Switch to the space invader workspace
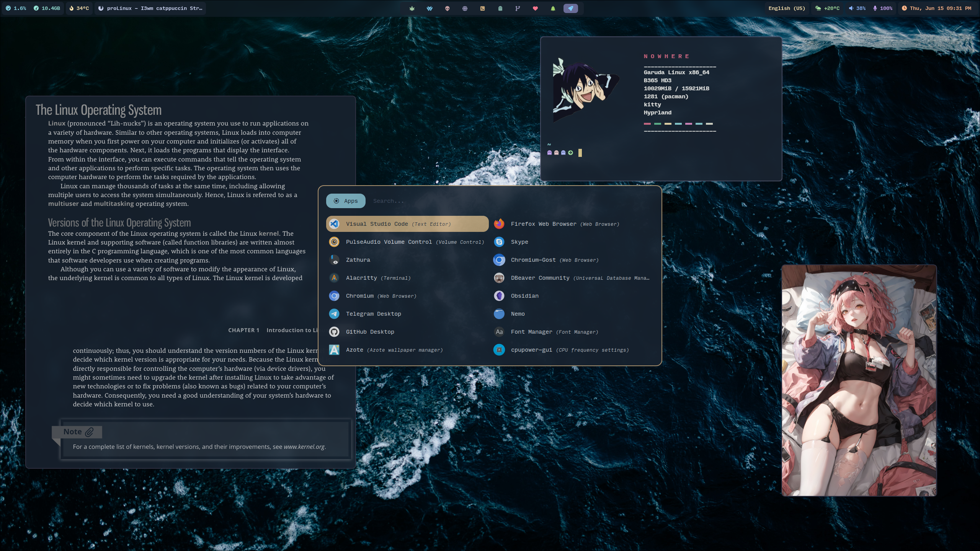The height and width of the screenshot is (551, 980). tap(430, 8)
